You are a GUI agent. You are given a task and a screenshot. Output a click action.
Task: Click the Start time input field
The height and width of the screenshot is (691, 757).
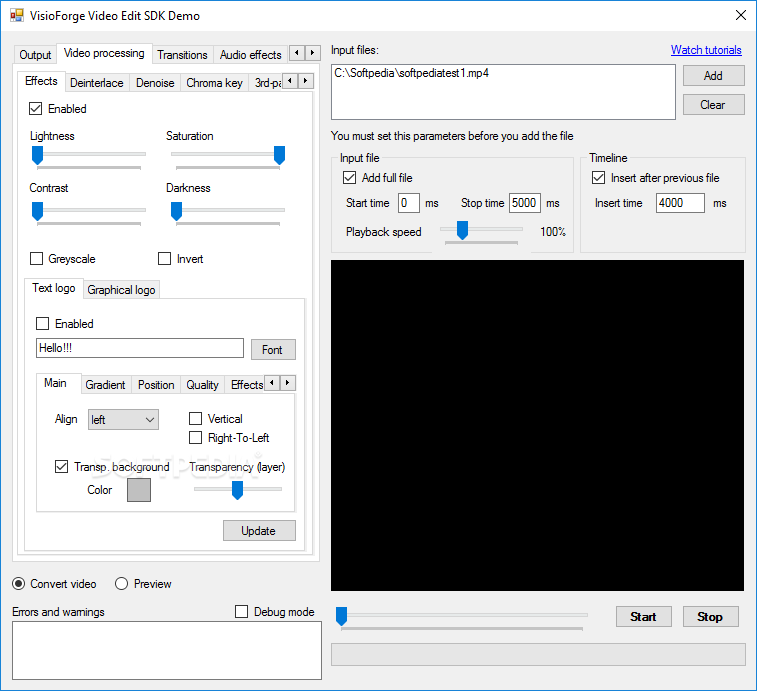tap(408, 203)
